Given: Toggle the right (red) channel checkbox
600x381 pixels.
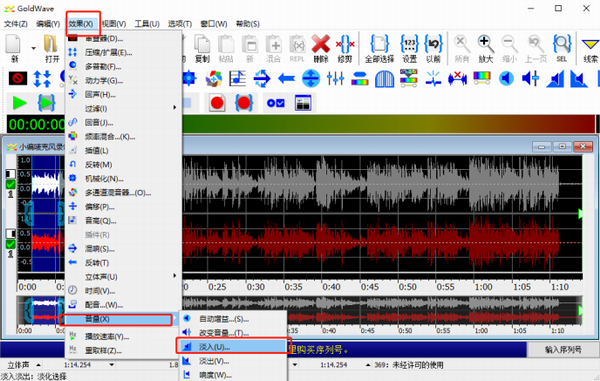Looking at the screenshot, I should [x=11, y=244].
